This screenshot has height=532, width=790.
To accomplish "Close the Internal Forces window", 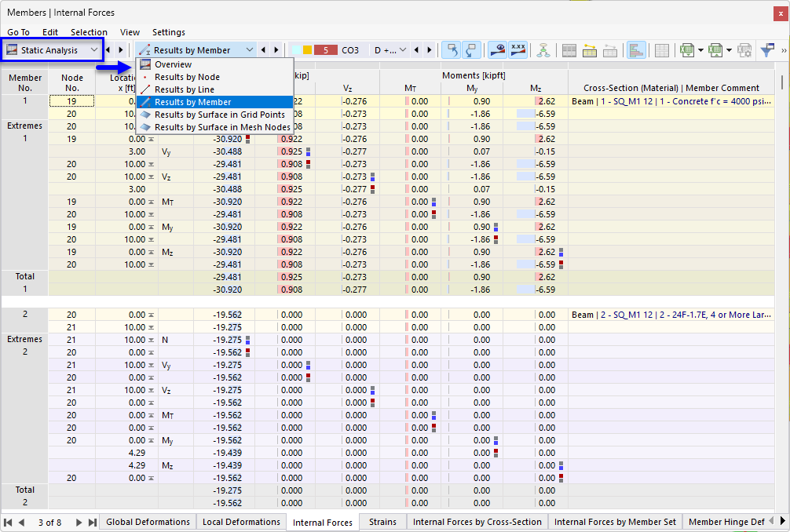I will (781, 13).
